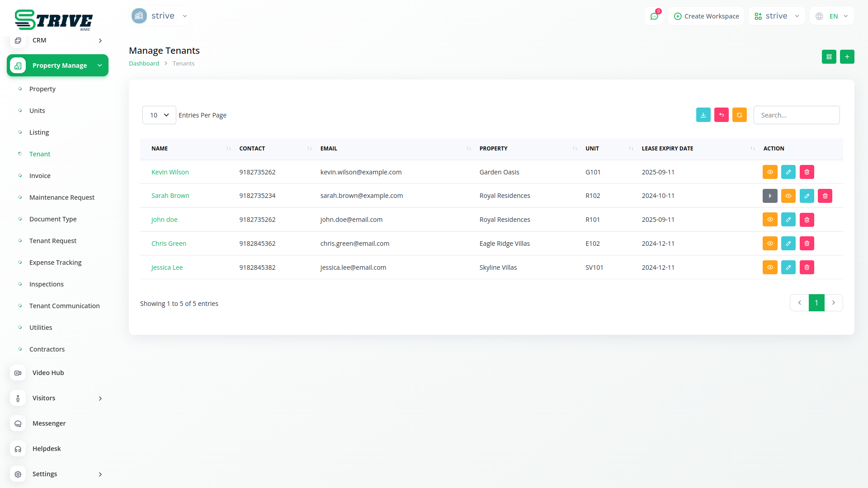Viewport: 868px width, 488px height.
Task: Click the blue export download icon
Action: click(703, 115)
